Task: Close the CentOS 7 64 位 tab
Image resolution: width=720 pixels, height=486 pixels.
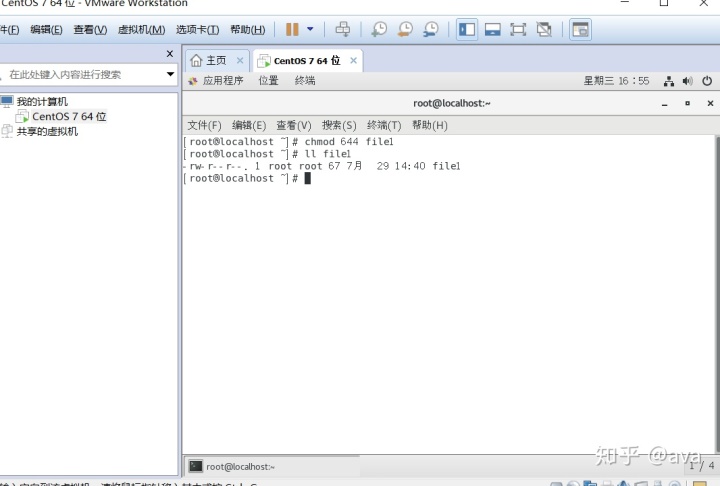Action: tap(353, 60)
